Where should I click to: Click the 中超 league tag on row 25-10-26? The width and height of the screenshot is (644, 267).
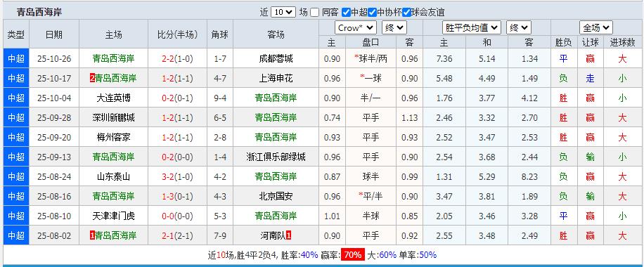(x=16, y=59)
